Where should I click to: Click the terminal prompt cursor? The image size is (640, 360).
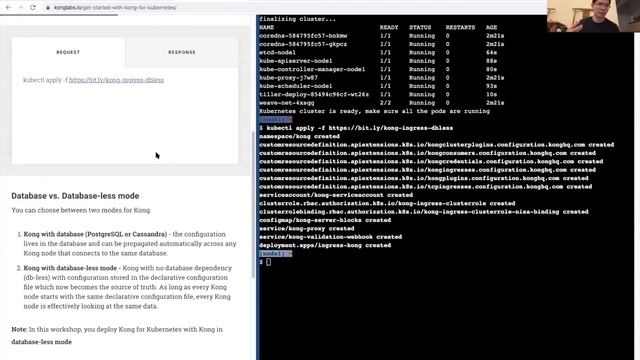click(x=268, y=262)
